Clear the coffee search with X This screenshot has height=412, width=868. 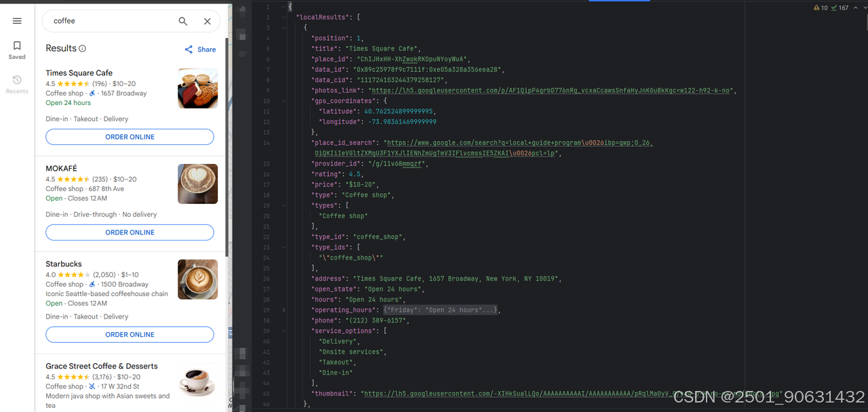(208, 21)
